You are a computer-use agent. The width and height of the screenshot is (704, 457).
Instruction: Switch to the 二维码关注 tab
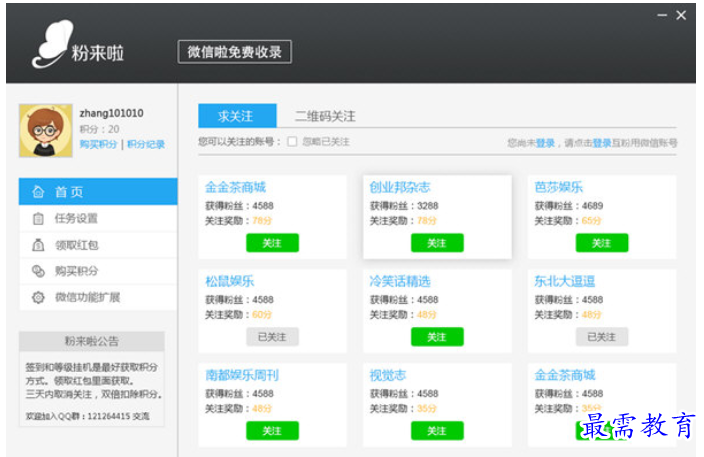(x=324, y=116)
